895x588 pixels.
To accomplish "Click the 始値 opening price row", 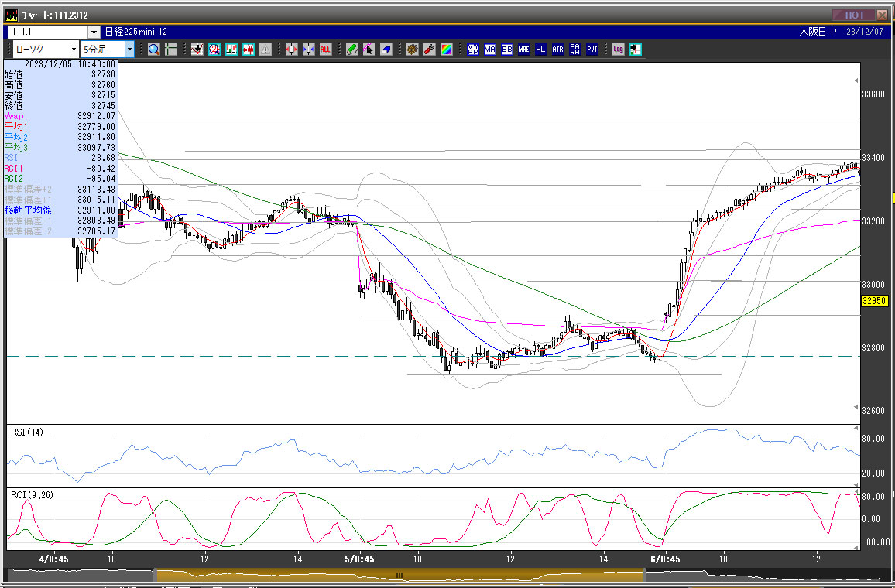I will click(x=60, y=74).
